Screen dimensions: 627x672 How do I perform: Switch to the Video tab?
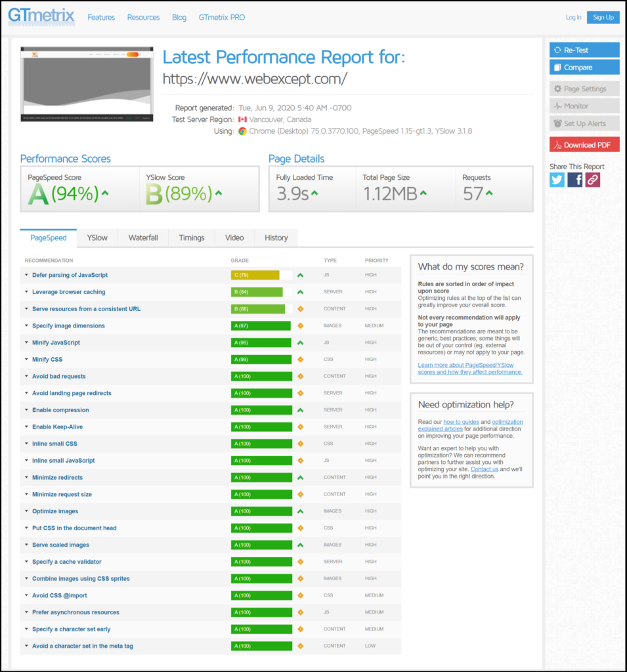pos(234,238)
